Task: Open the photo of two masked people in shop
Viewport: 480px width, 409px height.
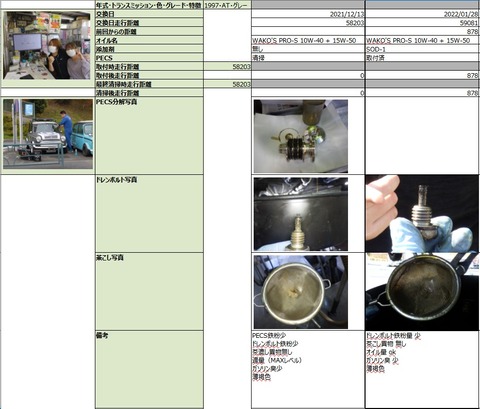Action: point(47,45)
